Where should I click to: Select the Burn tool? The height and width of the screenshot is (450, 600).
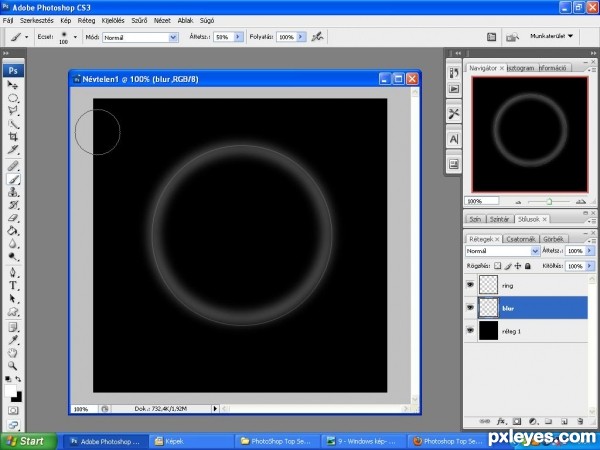point(13,256)
